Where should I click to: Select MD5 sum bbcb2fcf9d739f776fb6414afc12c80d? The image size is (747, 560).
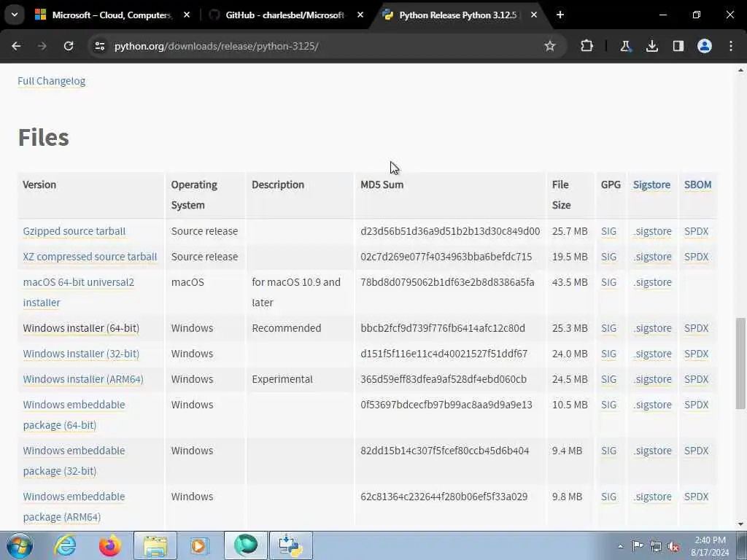[443, 328]
